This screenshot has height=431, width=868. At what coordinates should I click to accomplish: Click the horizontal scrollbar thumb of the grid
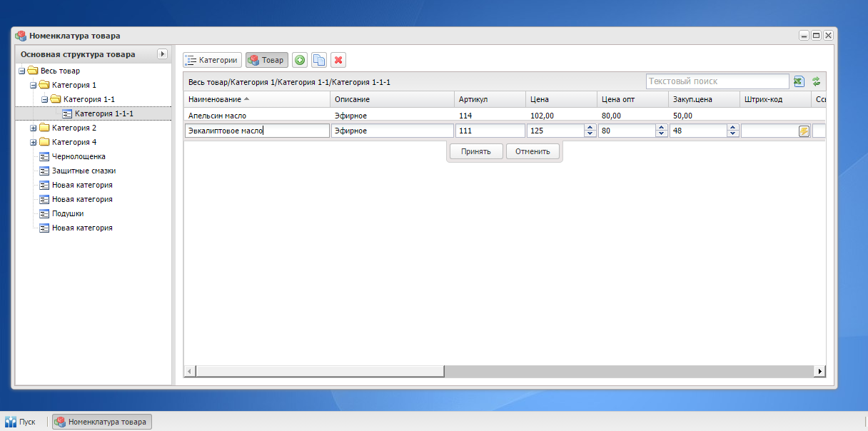click(x=319, y=371)
